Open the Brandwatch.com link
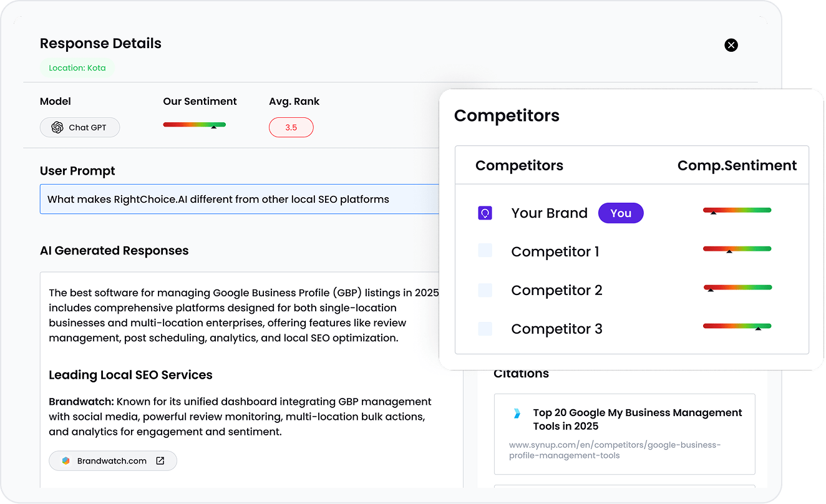 112,461
